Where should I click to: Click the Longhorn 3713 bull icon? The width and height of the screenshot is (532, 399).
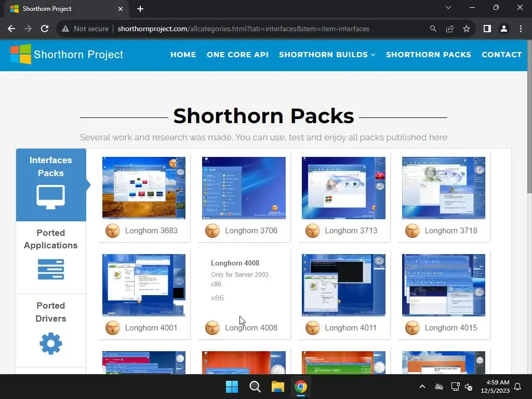coord(312,231)
